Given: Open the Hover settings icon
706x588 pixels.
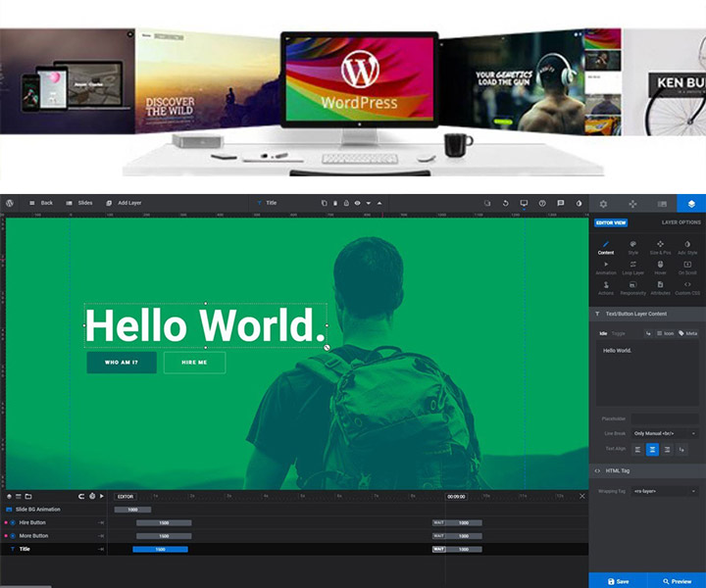Looking at the screenshot, I should coord(660,268).
